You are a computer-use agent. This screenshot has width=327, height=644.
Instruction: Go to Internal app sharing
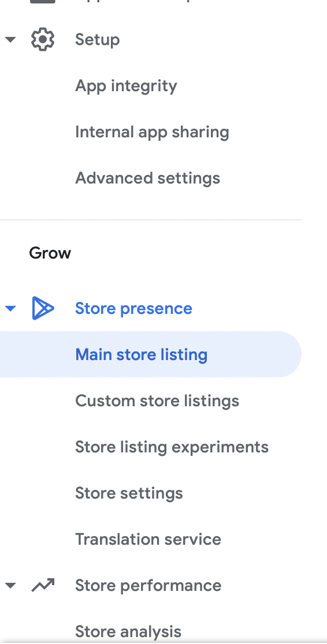click(x=152, y=132)
